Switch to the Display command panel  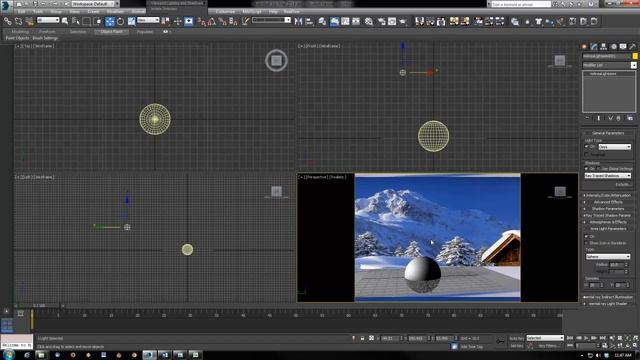(623, 47)
